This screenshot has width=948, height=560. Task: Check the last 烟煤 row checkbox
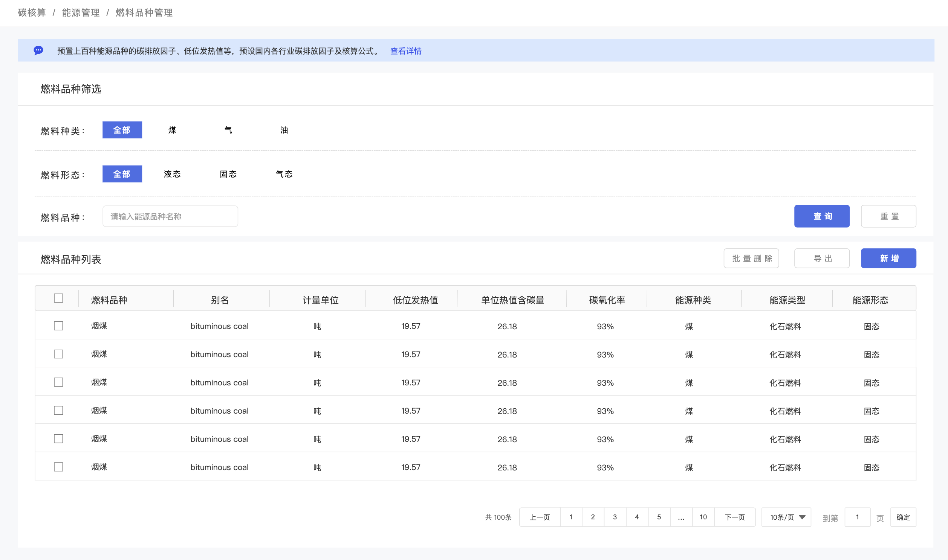point(58,467)
